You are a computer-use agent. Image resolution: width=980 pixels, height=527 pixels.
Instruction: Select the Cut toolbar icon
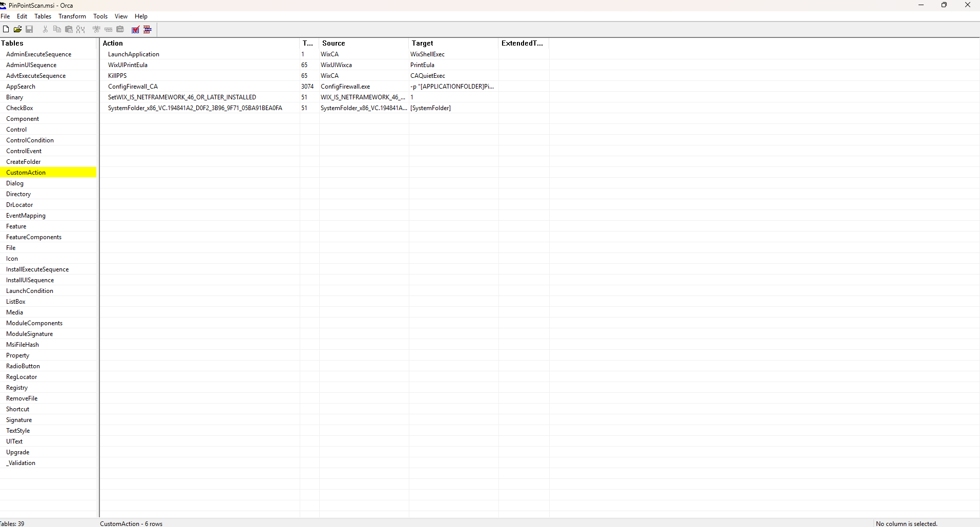click(45, 29)
